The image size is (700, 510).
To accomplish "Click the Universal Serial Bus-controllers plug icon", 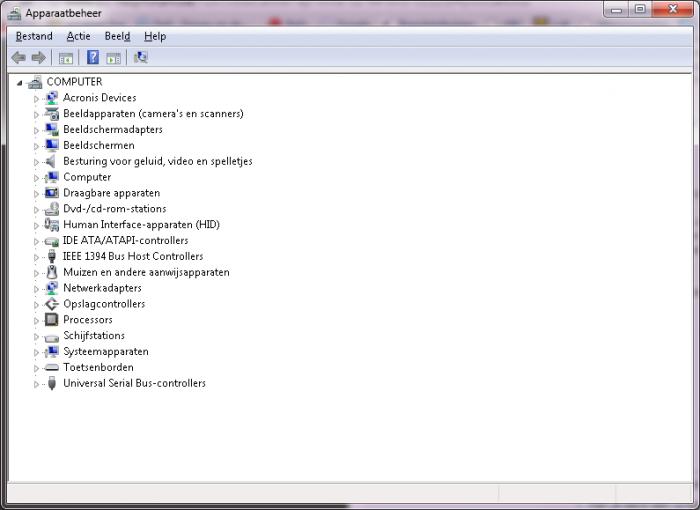I will [x=52, y=383].
